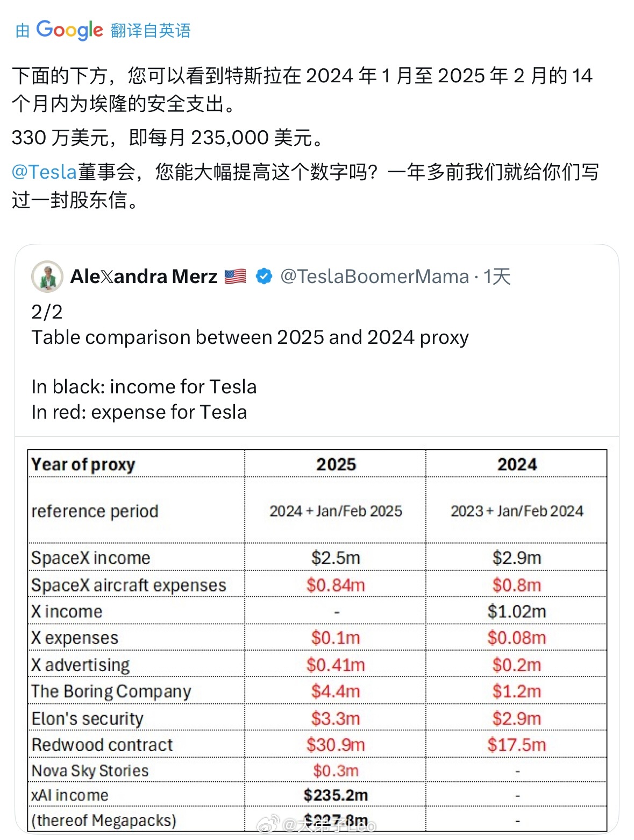The height and width of the screenshot is (840, 634).
Task: Click the xAI income $235.2m value
Action: click(x=336, y=795)
